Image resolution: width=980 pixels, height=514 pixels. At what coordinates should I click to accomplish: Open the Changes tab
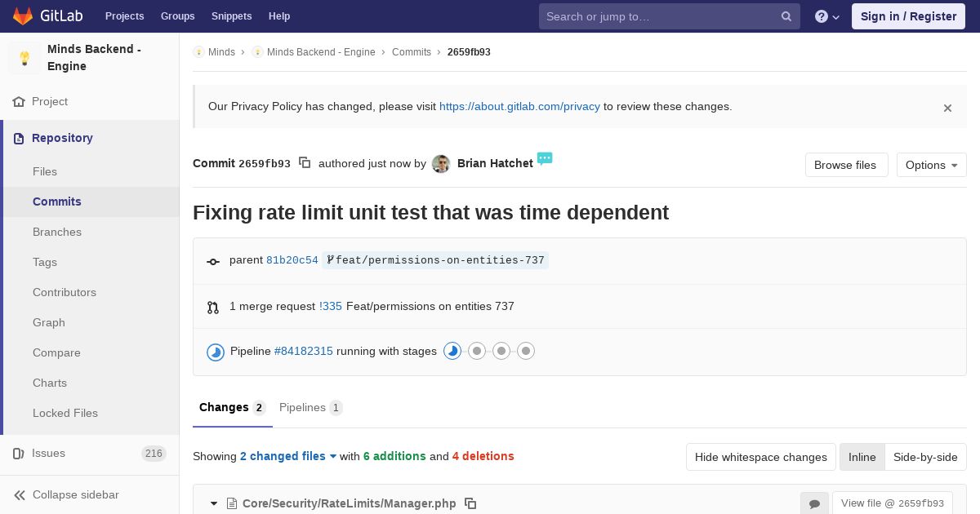tap(233, 407)
